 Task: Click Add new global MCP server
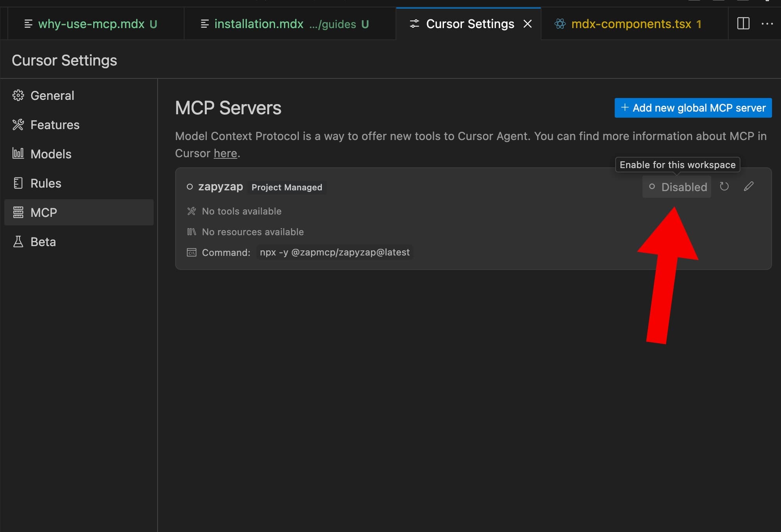pyautogui.click(x=693, y=108)
